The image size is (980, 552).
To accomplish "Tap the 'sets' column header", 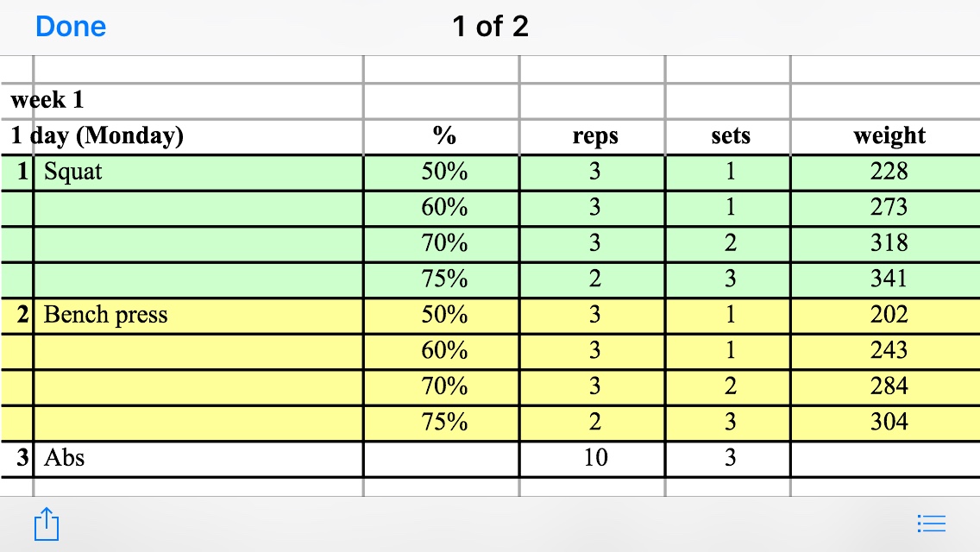I will pyautogui.click(x=730, y=136).
